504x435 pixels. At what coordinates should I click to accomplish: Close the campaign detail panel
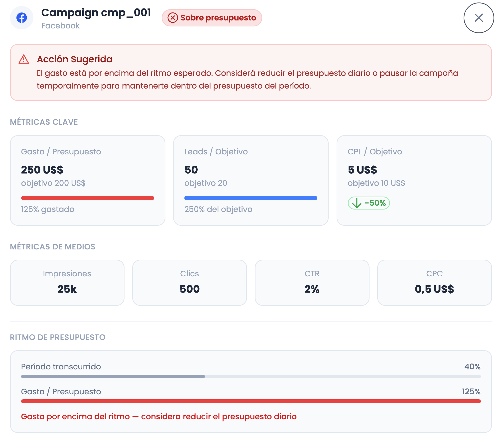[479, 18]
